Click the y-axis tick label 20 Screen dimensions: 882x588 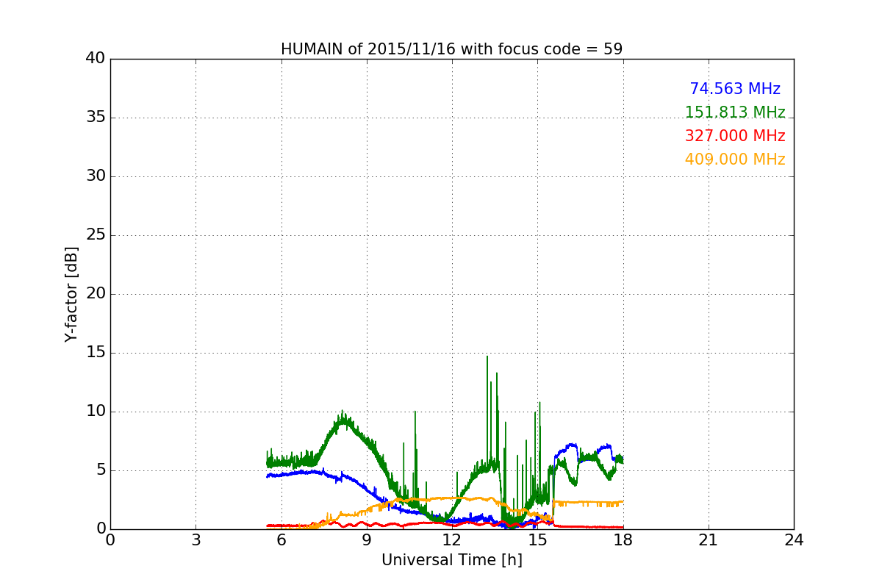pos(96,294)
